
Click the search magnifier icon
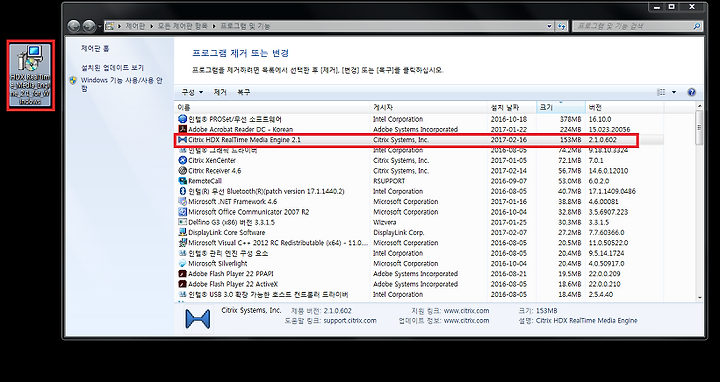(x=697, y=27)
